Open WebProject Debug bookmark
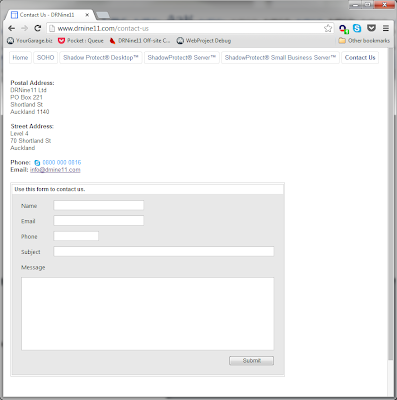 tap(204, 41)
